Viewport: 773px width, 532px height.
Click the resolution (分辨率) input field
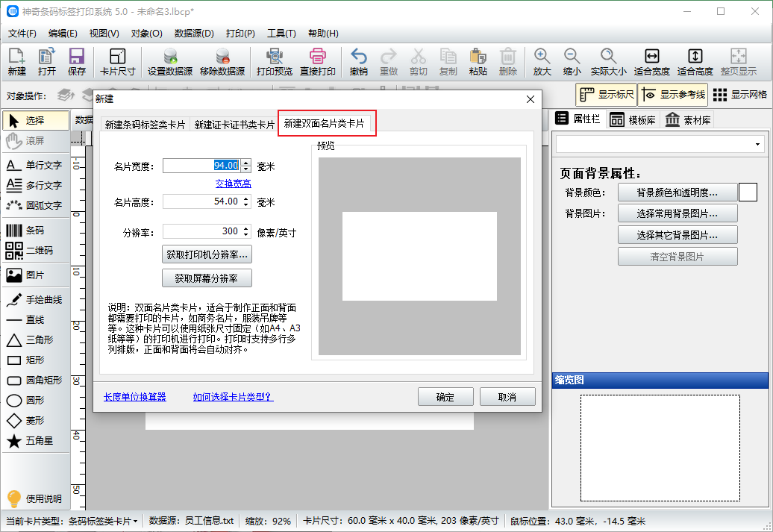coord(201,232)
